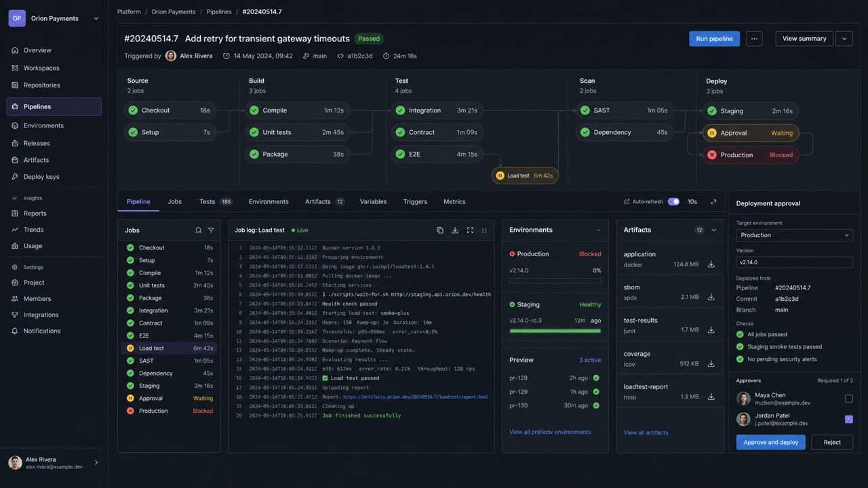Open the Variables tab

pos(373,202)
